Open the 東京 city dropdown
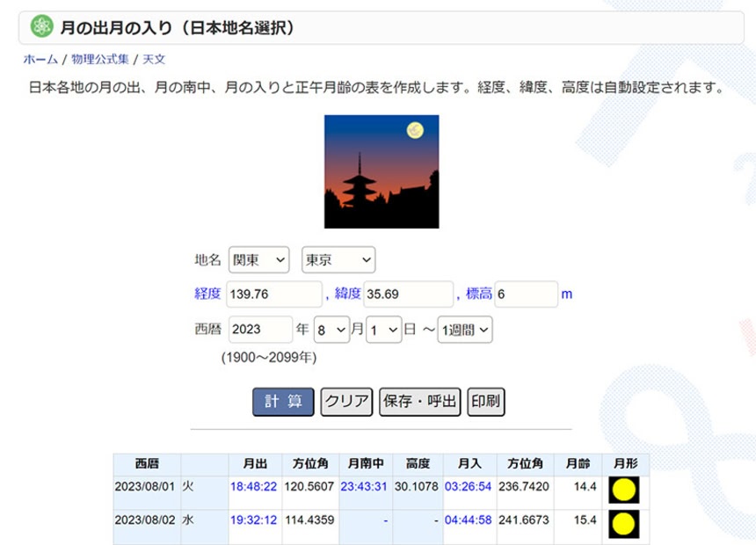Screen dimensions: 756x545 pyautogui.click(x=338, y=260)
